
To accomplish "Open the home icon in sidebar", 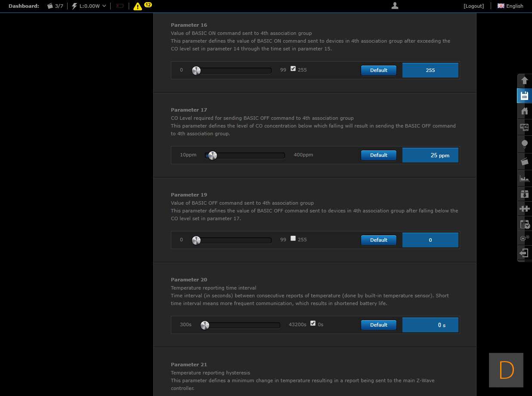I will coord(524,111).
